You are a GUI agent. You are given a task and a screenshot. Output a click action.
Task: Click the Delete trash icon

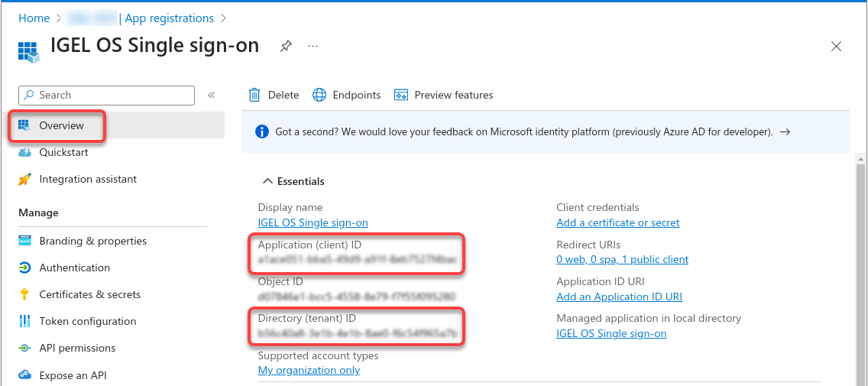click(x=254, y=96)
